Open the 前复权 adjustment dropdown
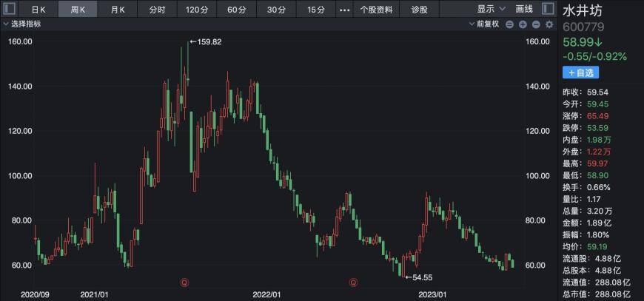The width and height of the screenshot is (644, 301). click(x=485, y=24)
